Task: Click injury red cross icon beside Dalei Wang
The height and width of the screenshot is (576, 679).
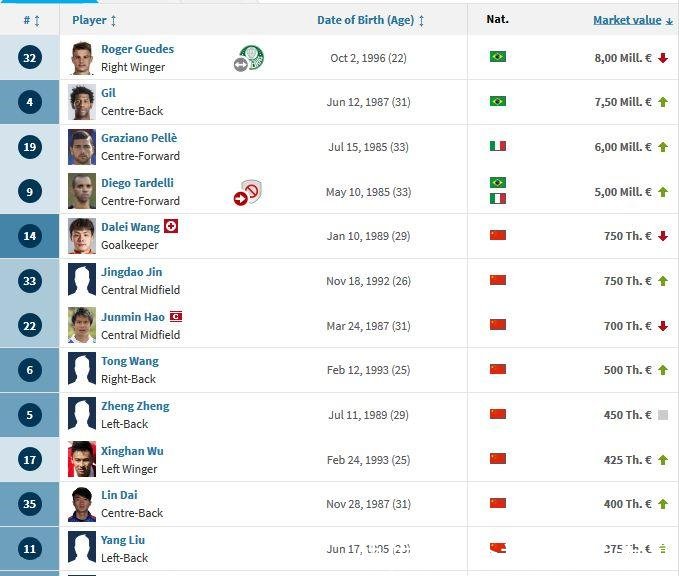Action: pyautogui.click(x=171, y=227)
